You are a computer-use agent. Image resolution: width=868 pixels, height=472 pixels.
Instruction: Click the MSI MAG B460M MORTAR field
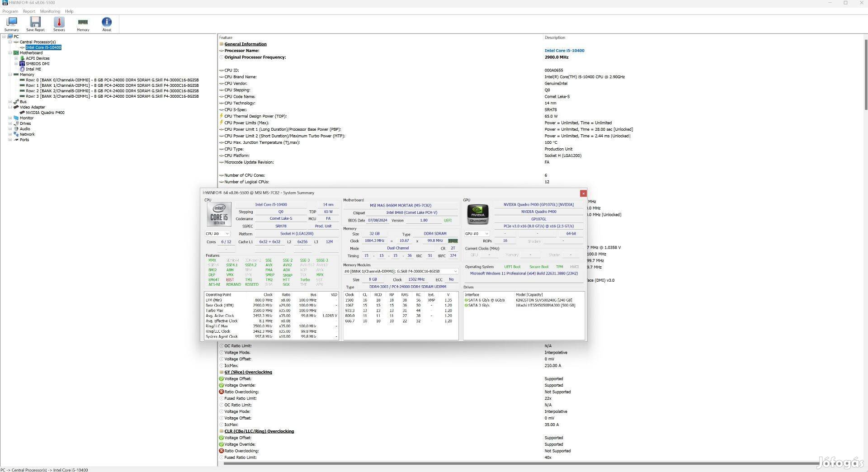pyautogui.click(x=401, y=205)
